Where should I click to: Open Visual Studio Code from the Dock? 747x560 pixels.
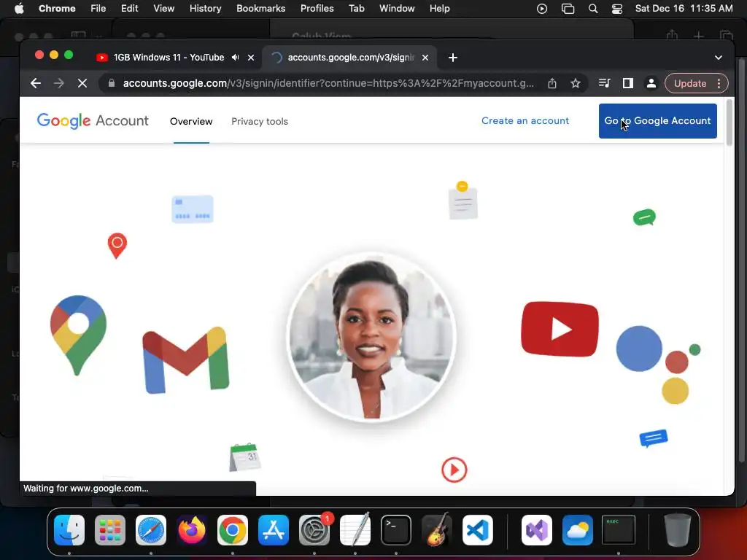(477, 530)
